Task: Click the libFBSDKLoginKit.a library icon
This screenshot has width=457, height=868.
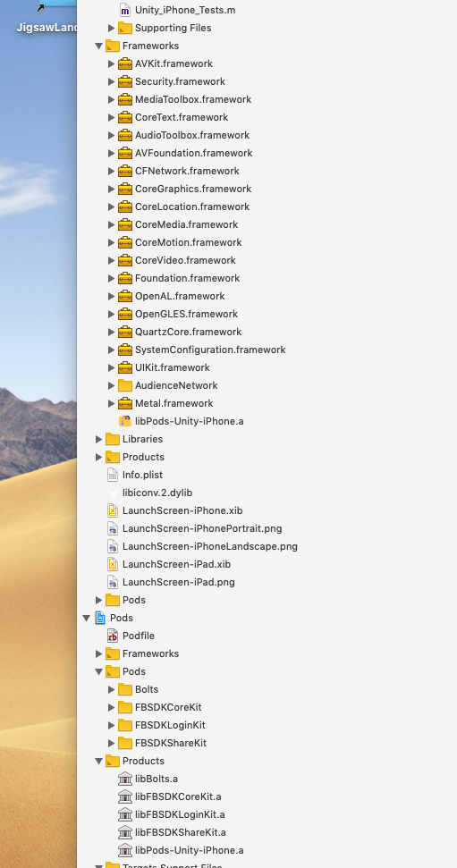Action: pos(125,814)
